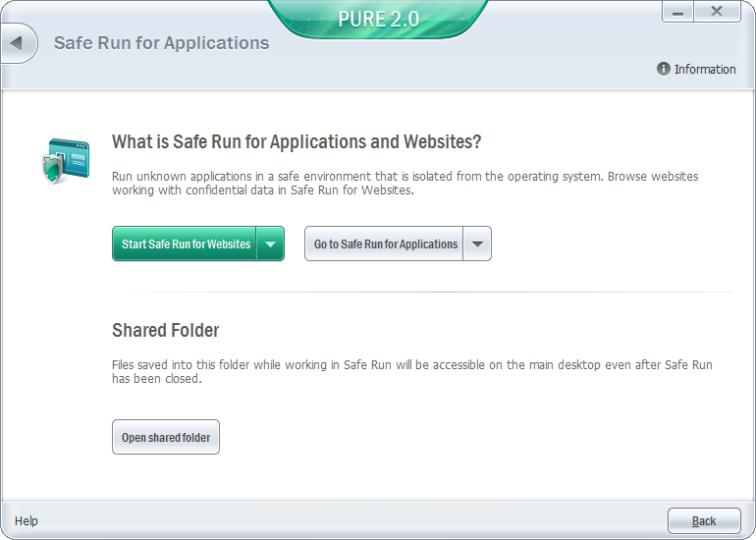
Task: Go to Safe Run for Applications
Action: (384, 243)
